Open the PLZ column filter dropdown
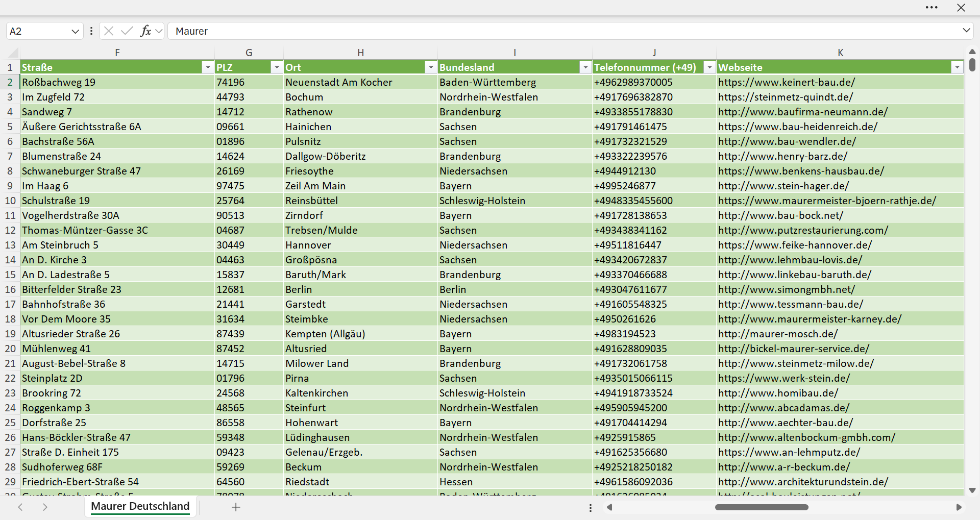Image resolution: width=980 pixels, height=520 pixels. (x=276, y=67)
